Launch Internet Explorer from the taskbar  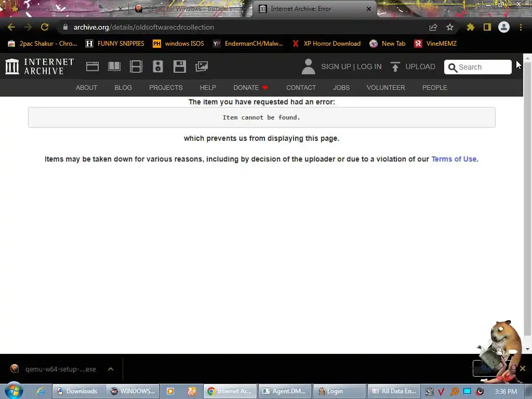point(41,391)
